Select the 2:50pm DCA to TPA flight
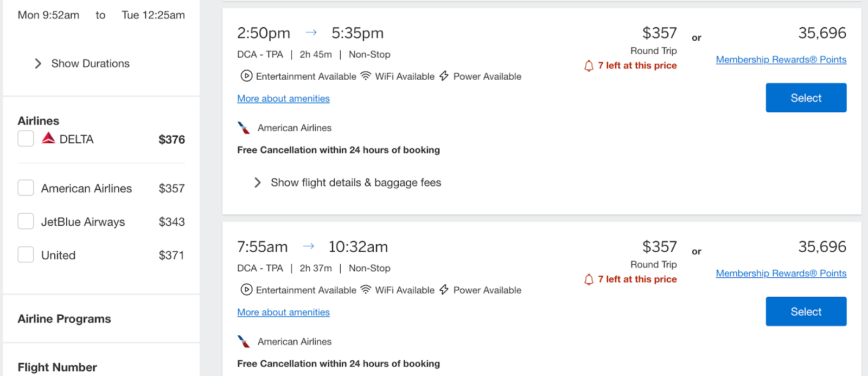Viewport: 868px width, 376px height. click(806, 98)
